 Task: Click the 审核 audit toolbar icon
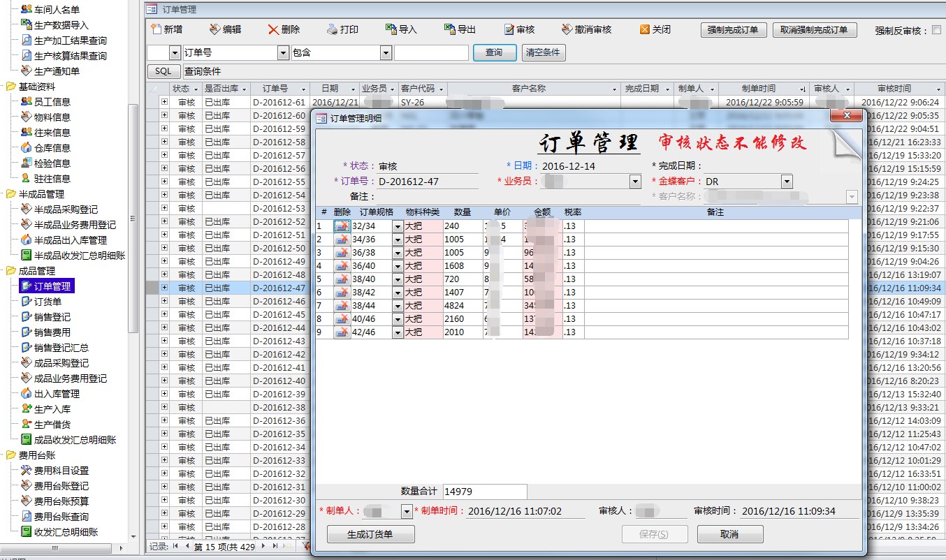coord(509,29)
